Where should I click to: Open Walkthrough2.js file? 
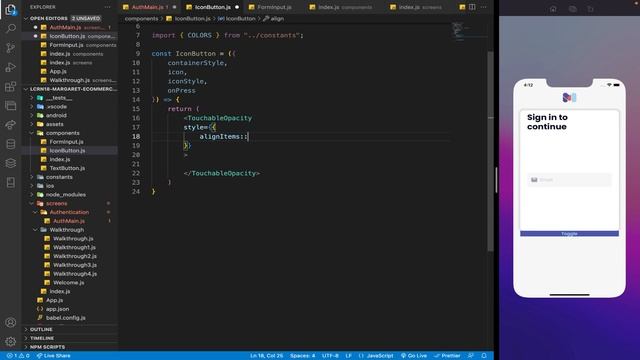click(x=75, y=256)
